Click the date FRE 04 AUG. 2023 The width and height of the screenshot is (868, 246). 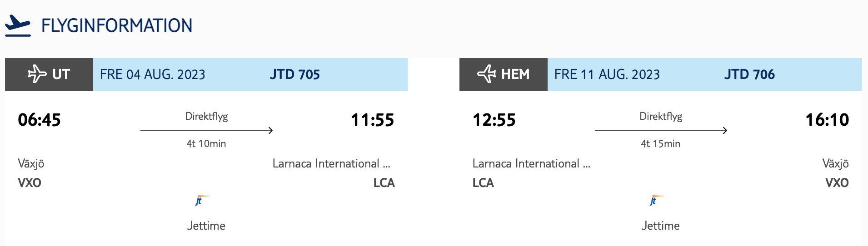pos(153,74)
